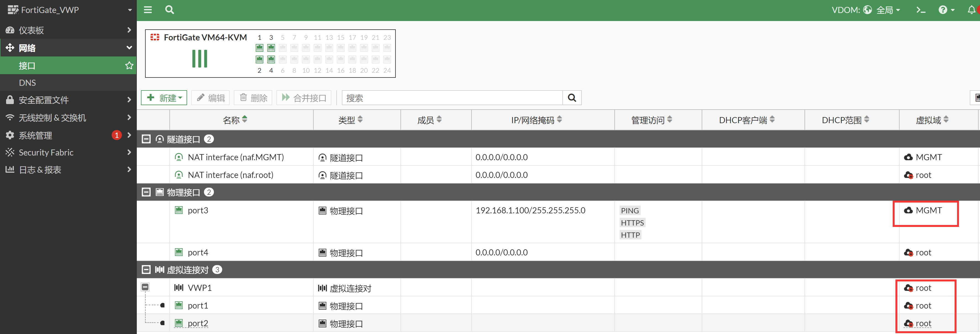The height and width of the screenshot is (334, 980).
Task: Expand FortiGate_VWP device dropdown
Action: (x=130, y=10)
